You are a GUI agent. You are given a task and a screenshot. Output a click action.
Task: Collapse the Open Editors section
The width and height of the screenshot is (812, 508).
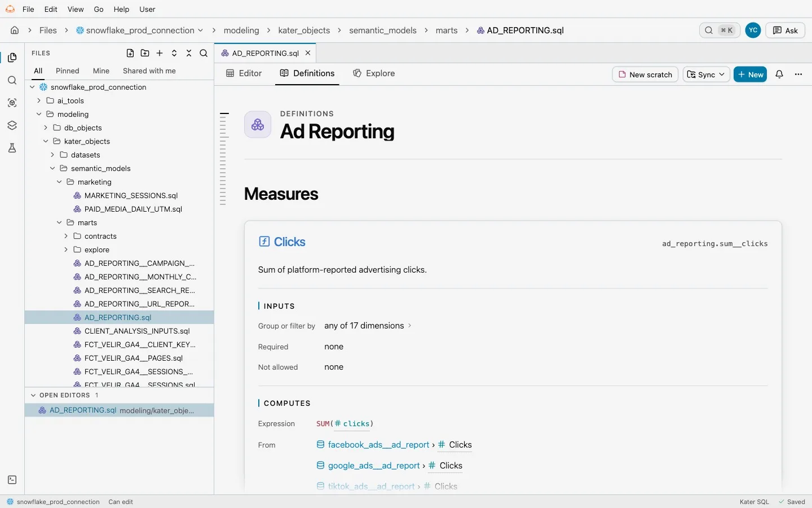(33, 395)
